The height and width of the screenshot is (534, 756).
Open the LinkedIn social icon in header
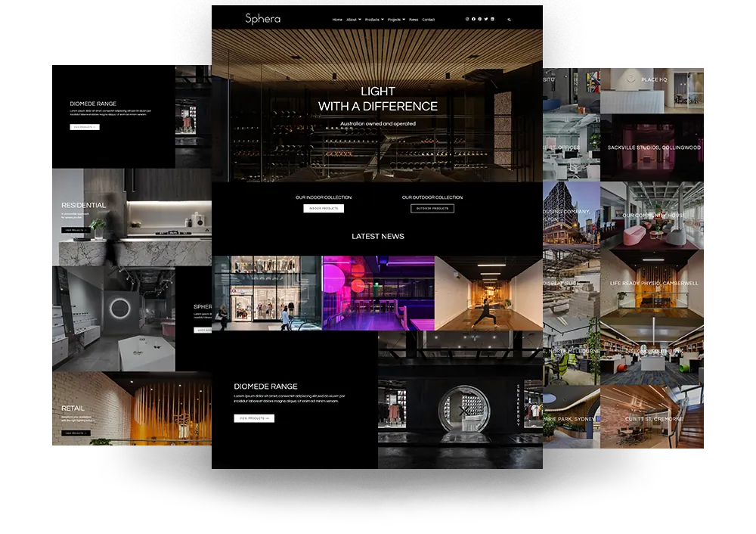492,20
